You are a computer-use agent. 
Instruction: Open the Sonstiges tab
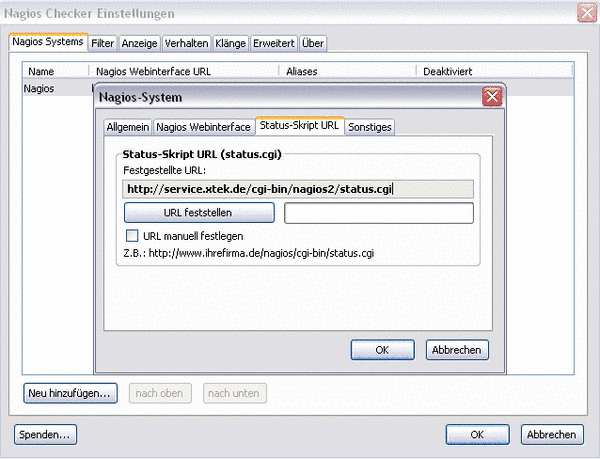[370, 127]
